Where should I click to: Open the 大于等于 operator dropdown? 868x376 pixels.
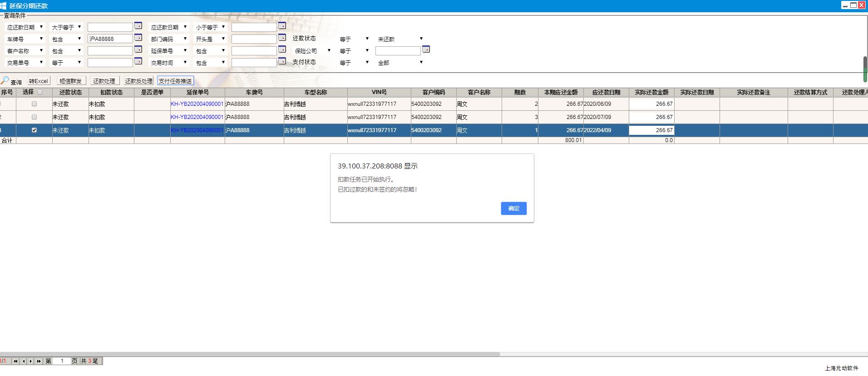coord(66,27)
